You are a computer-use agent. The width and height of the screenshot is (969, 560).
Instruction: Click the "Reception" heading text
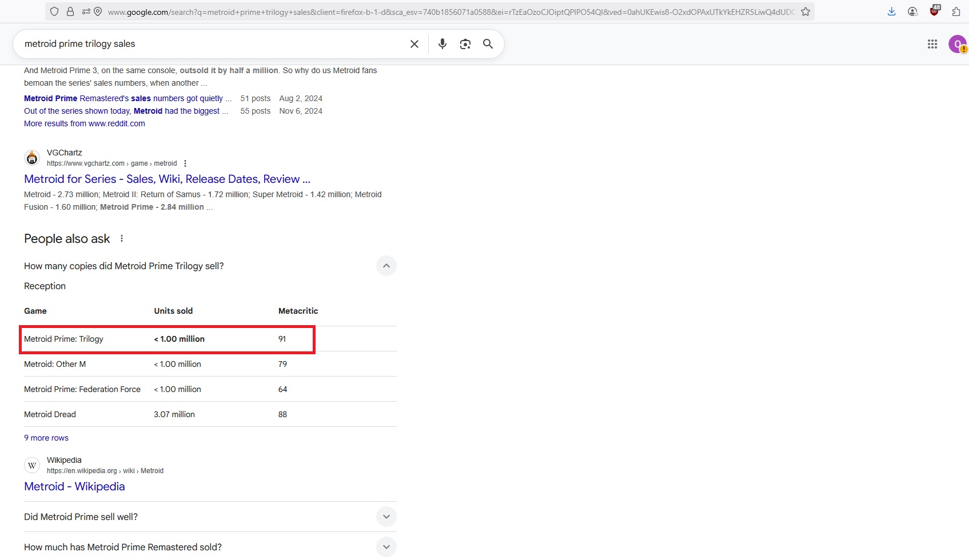45,286
